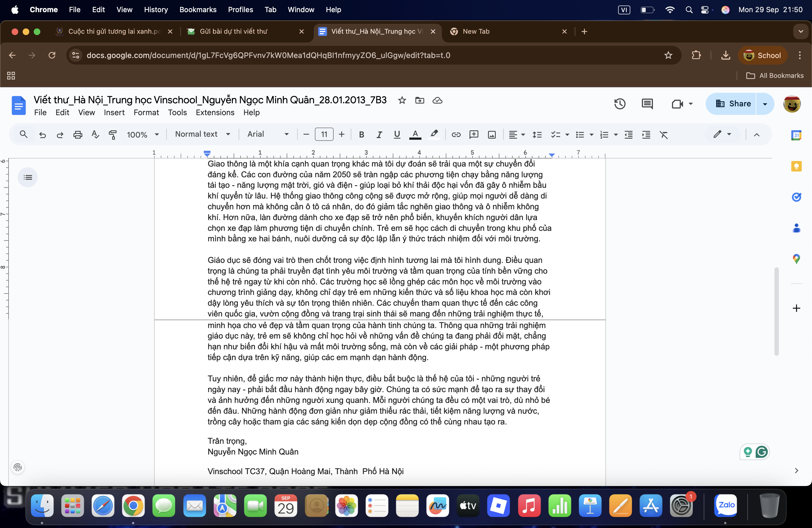Toggle bold formatting
Screen dimensions: 812x528
coord(362,134)
